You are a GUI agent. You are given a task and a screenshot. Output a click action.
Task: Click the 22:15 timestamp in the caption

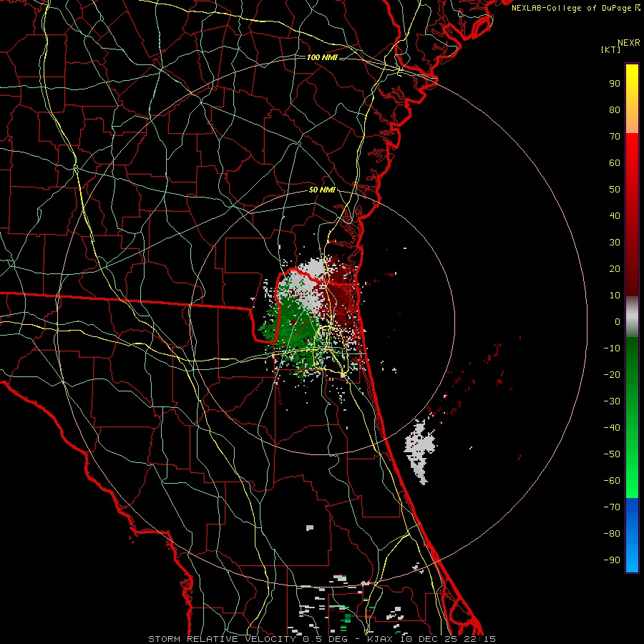coord(478,639)
